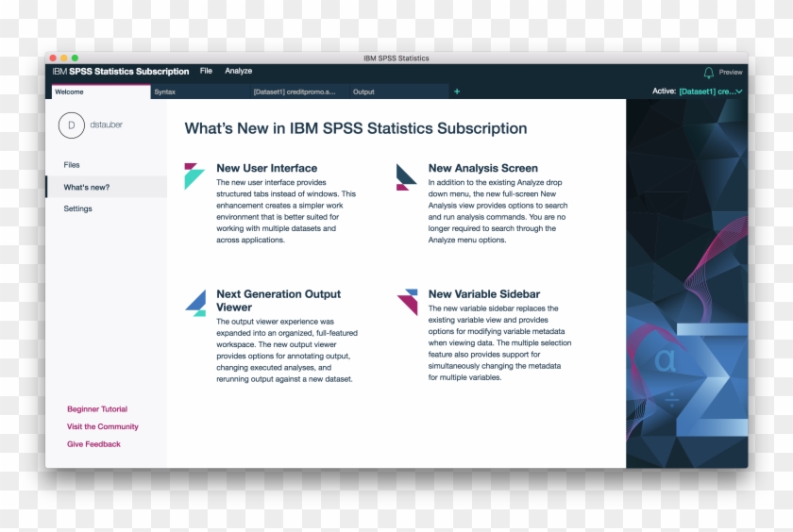Select What's new? in the sidebar
793x532 pixels.
pyautogui.click(x=106, y=187)
